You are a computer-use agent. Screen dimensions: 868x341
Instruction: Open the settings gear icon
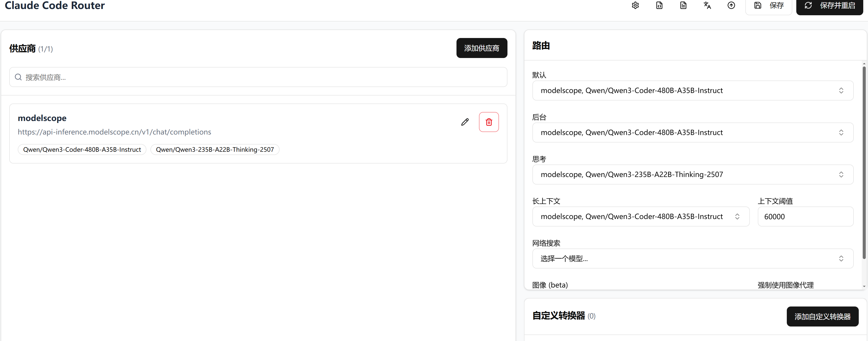[635, 5]
